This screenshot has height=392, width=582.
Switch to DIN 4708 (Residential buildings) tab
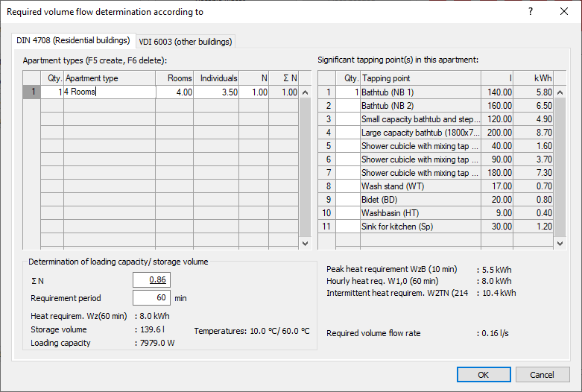73,40
